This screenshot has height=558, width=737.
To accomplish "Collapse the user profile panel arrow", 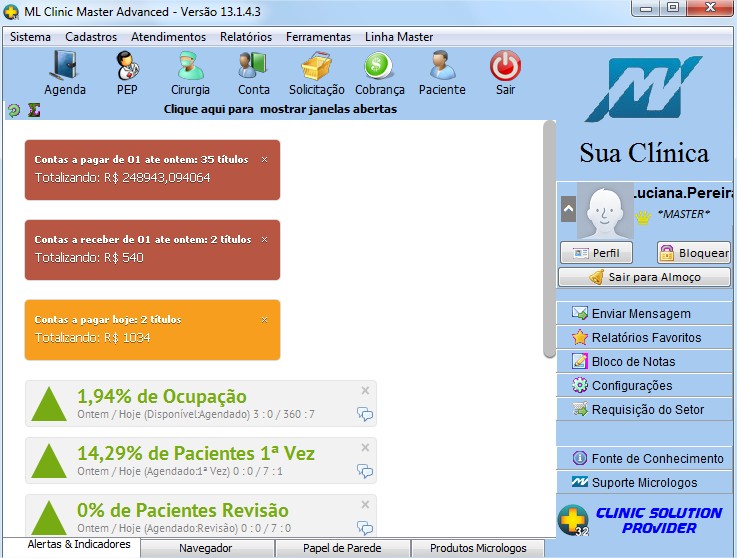I will pyautogui.click(x=568, y=208).
